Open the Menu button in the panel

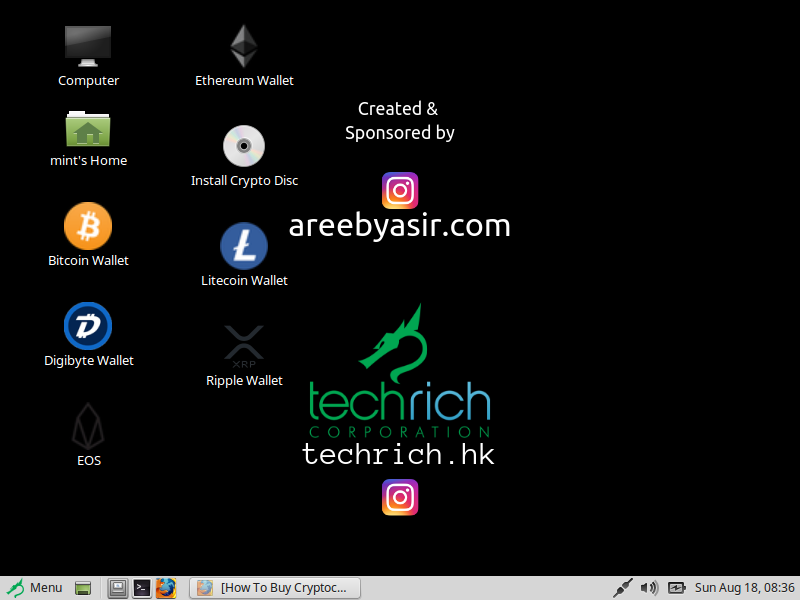(x=34, y=588)
